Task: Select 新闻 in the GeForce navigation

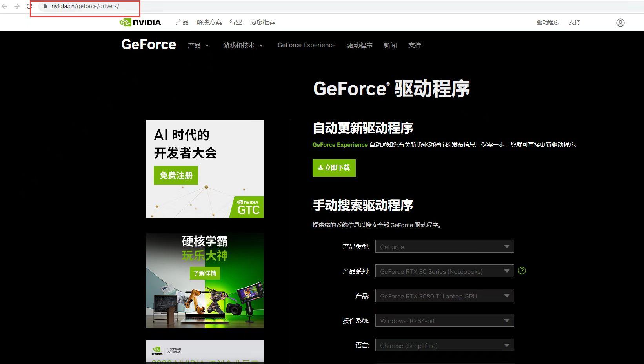Action: 390,45
